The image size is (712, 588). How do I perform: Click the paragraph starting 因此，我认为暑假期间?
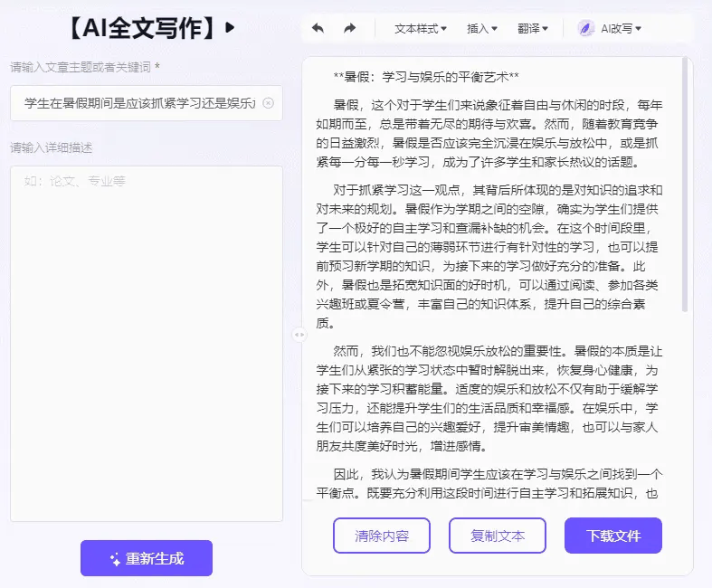(489, 484)
